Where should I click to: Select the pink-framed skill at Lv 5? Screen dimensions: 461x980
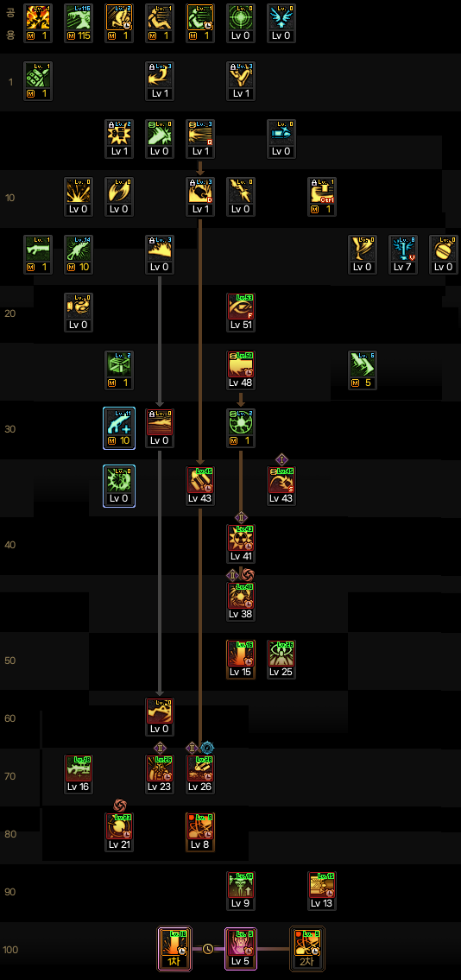click(x=241, y=949)
